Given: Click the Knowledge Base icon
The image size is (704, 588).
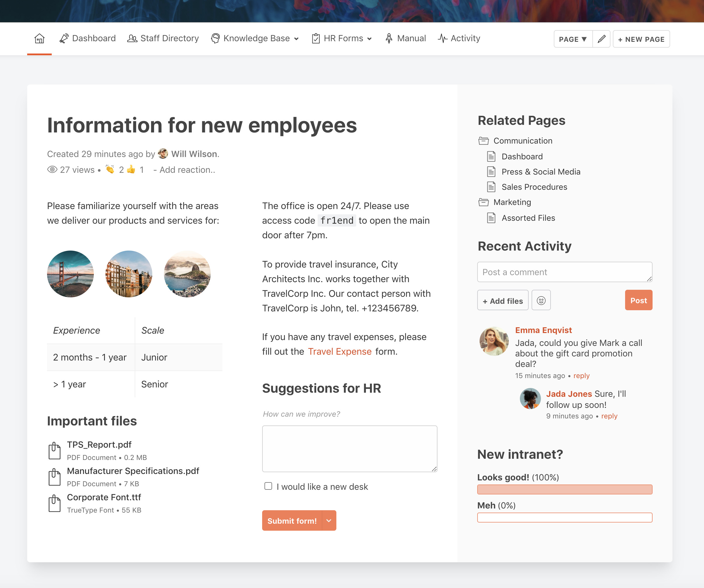Looking at the screenshot, I should pos(217,39).
